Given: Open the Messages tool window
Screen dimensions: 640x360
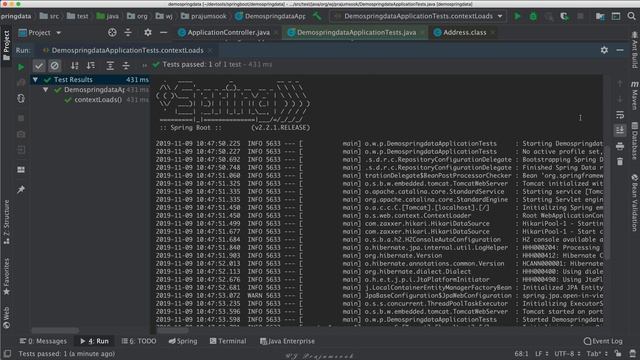Looking at the screenshot, I should pyautogui.click(x=43, y=341).
